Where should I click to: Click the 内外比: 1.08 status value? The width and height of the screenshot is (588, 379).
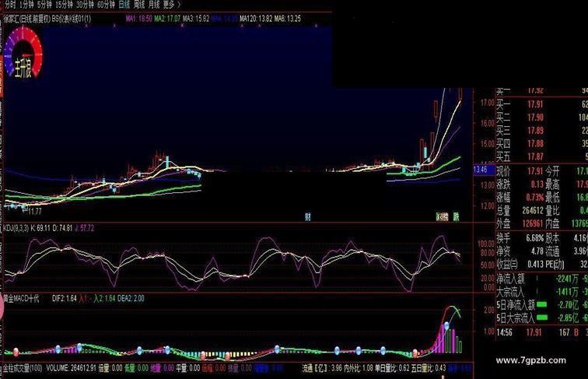tap(359, 368)
